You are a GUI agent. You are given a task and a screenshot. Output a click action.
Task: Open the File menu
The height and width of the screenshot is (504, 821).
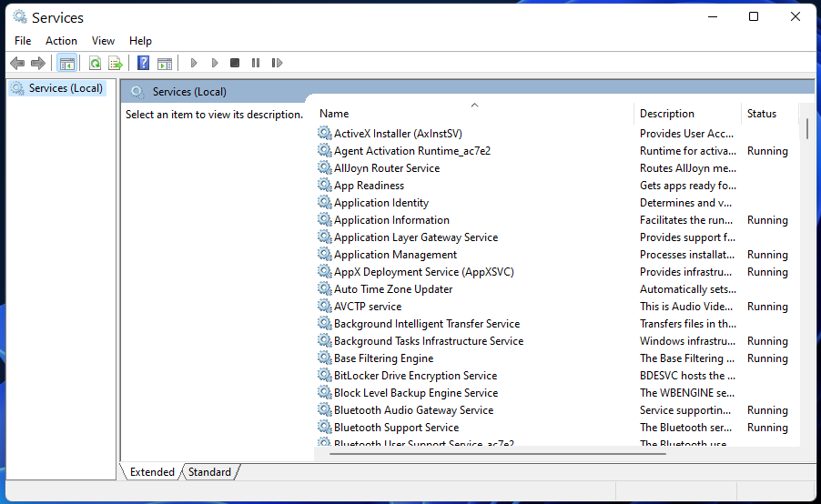pyautogui.click(x=23, y=41)
